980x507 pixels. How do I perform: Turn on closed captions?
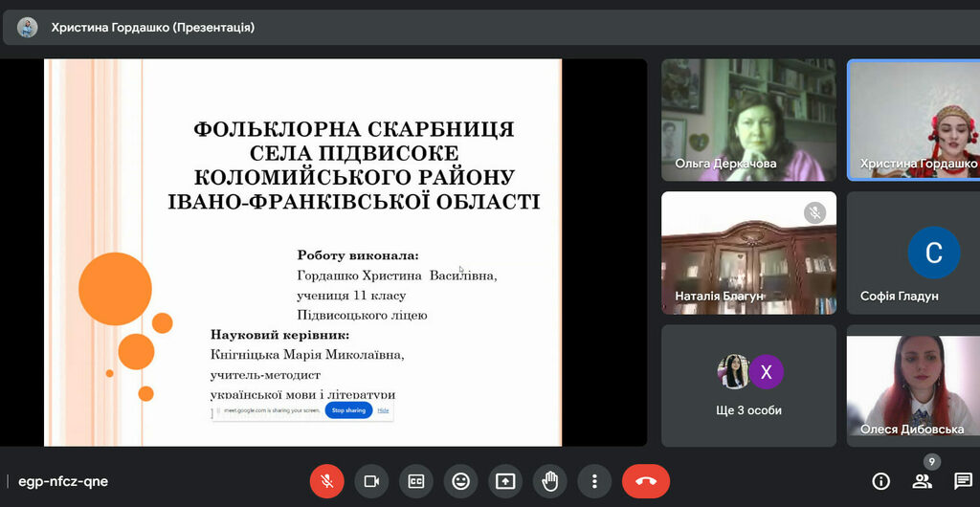[x=416, y=481]
